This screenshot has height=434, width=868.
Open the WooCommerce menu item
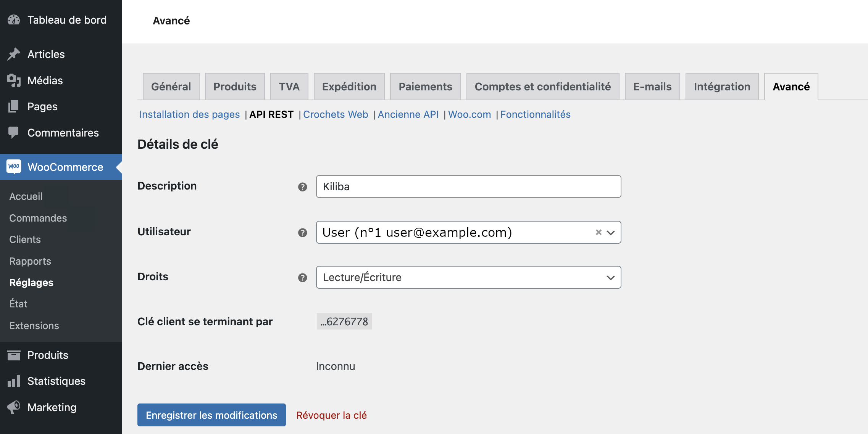click(61, 167)
